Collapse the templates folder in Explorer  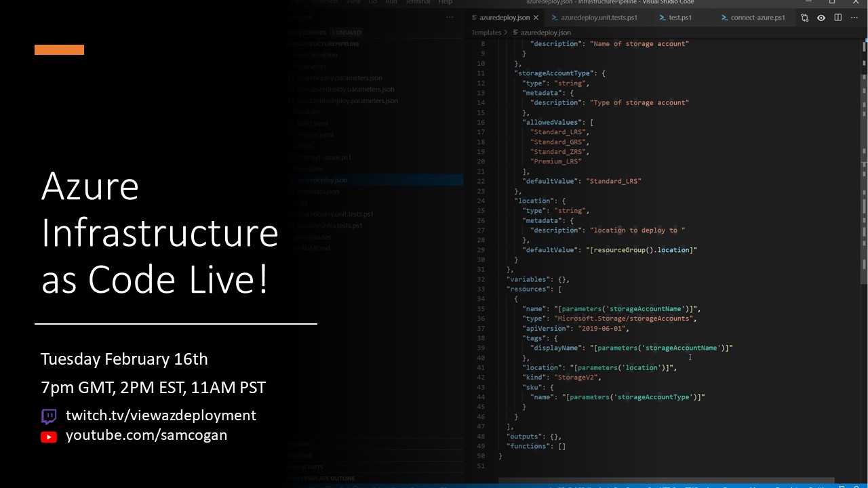pyautogui.click(x=309, y=169)
